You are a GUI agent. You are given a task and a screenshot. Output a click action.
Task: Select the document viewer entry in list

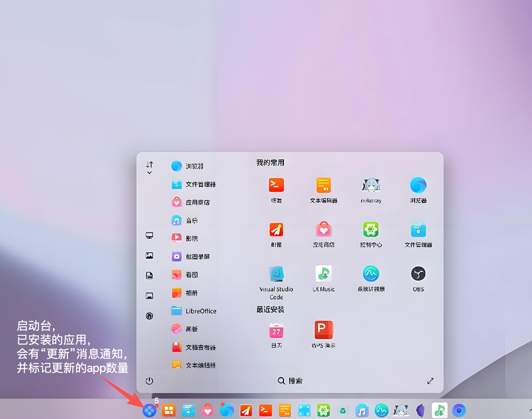pyautogui.click(x=194, y=347)
